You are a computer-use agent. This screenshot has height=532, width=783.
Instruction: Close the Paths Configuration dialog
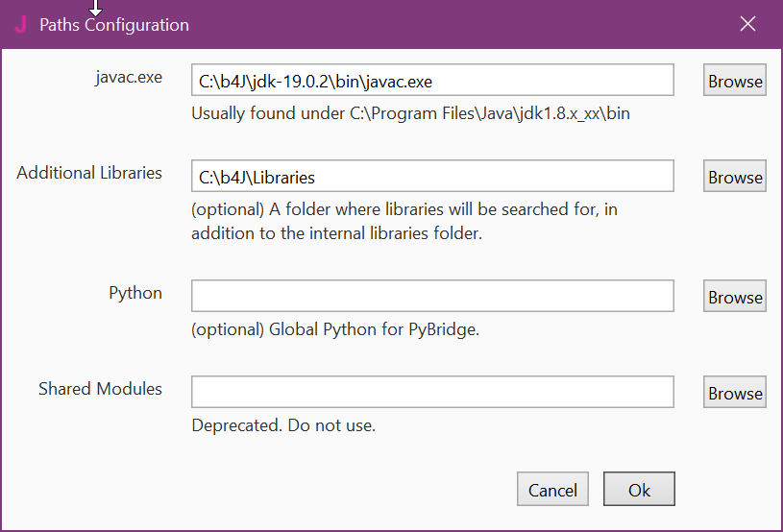click(x=747, y=23)
